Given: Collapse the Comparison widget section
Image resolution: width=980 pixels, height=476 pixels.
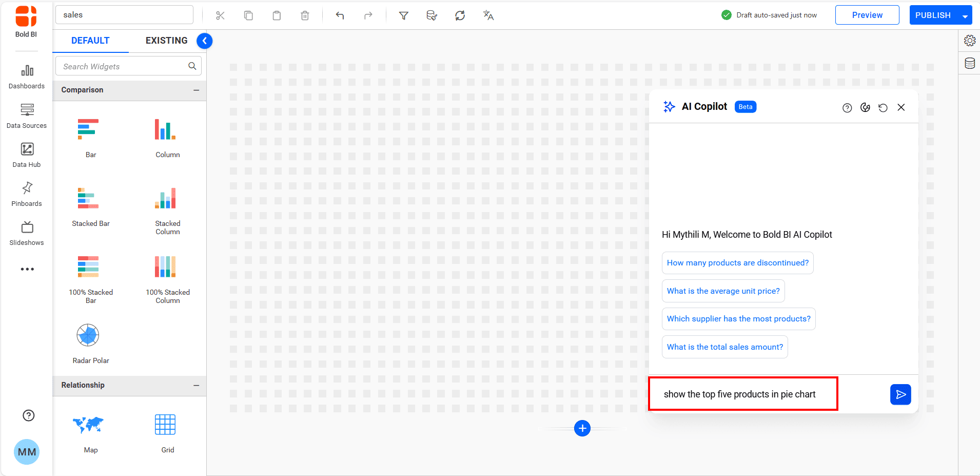Looking at the screenshot, I should click(195, 90).
